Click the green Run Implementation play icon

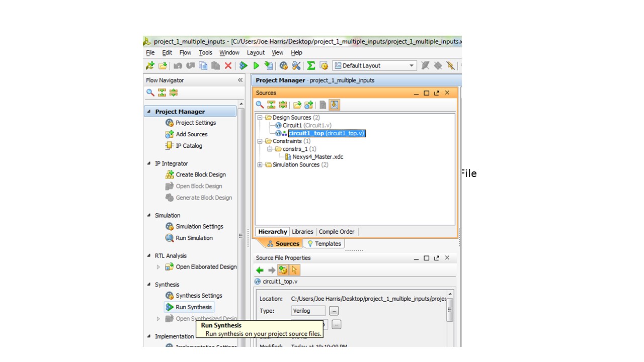point(256,65)
